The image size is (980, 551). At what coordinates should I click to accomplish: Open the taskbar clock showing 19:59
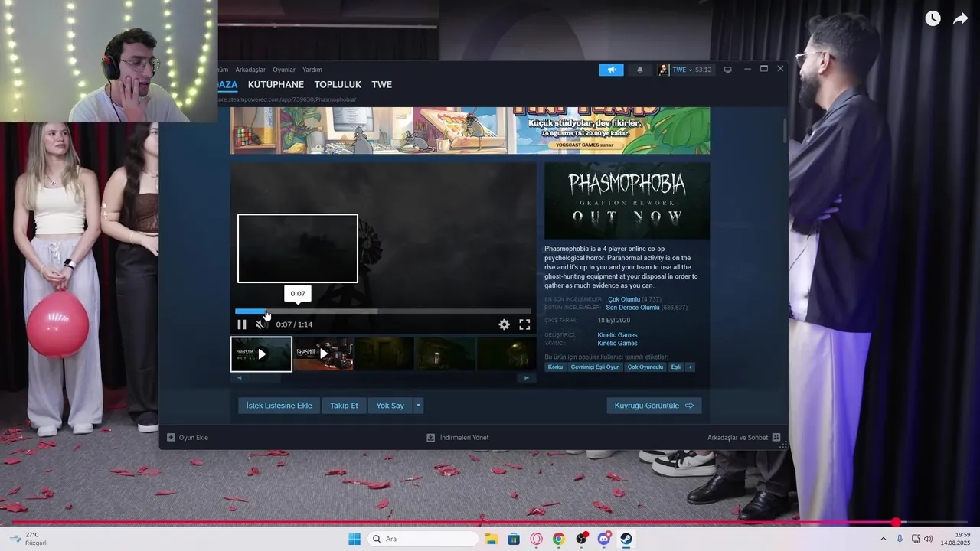pyautogui.click(x=955, y=539)
